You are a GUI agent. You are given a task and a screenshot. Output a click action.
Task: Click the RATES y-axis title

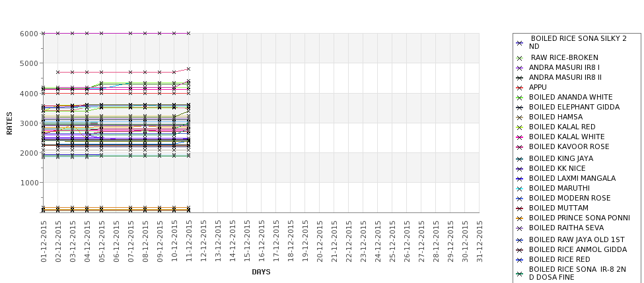(9, 123)
